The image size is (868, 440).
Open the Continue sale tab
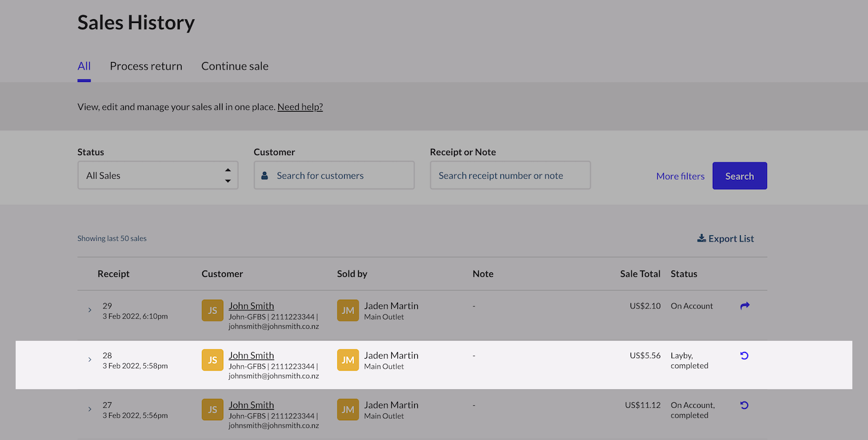234,66
